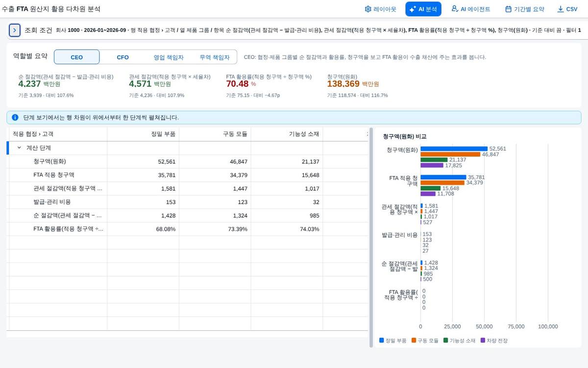Click the AI 분석 button
Screen dimensions: 588x368
[x=423, y=9]
